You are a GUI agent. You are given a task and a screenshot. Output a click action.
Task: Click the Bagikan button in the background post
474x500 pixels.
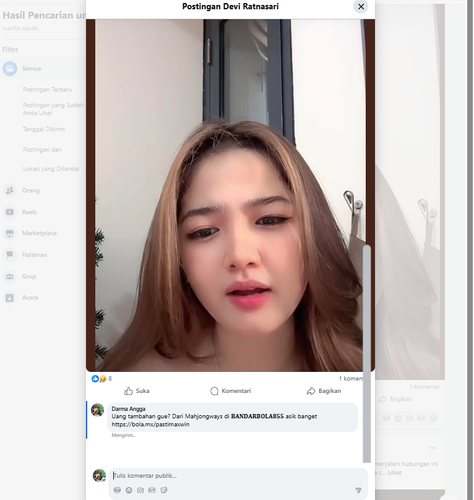click(396, 399)
